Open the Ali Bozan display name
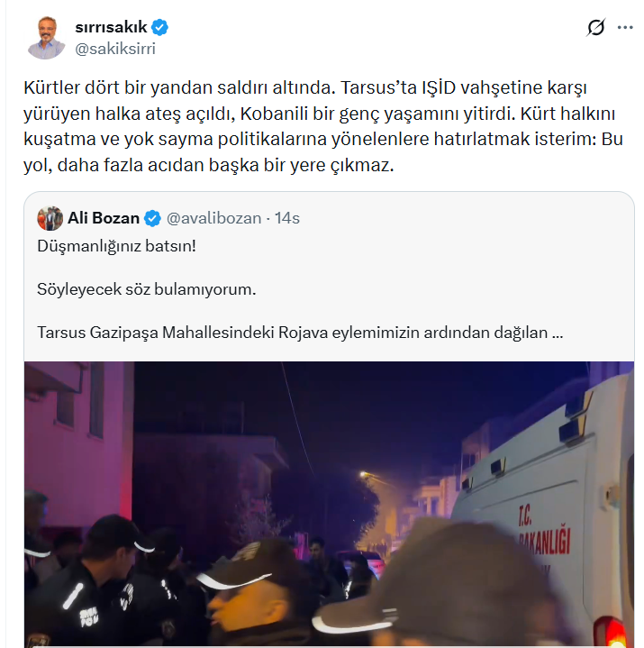The height and width of the screenshot is (648, 644). tap(104, 218)
